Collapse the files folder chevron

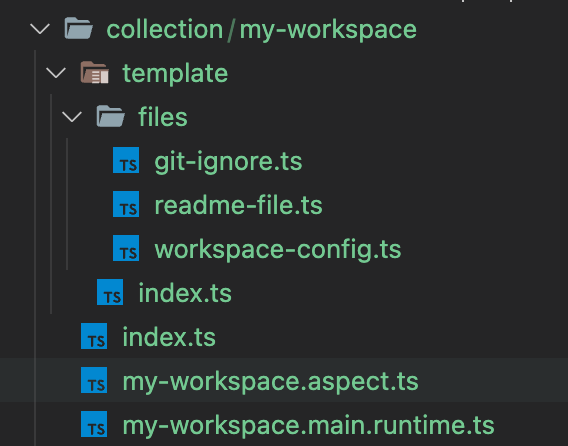72,117
